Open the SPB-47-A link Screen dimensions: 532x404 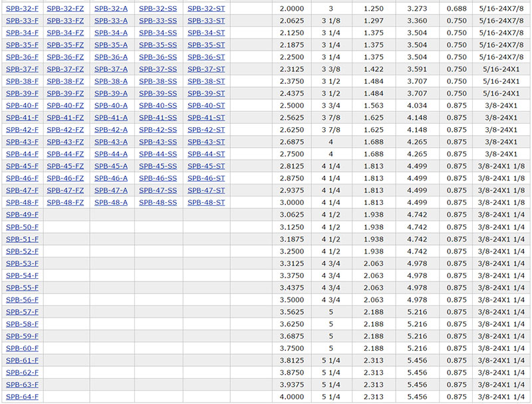coord(110,190)
